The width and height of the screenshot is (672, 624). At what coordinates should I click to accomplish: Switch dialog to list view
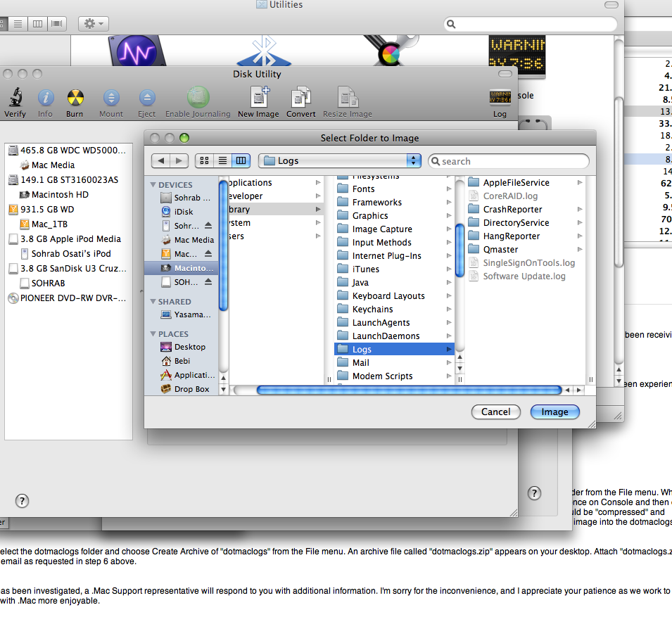tap(222, 160)
